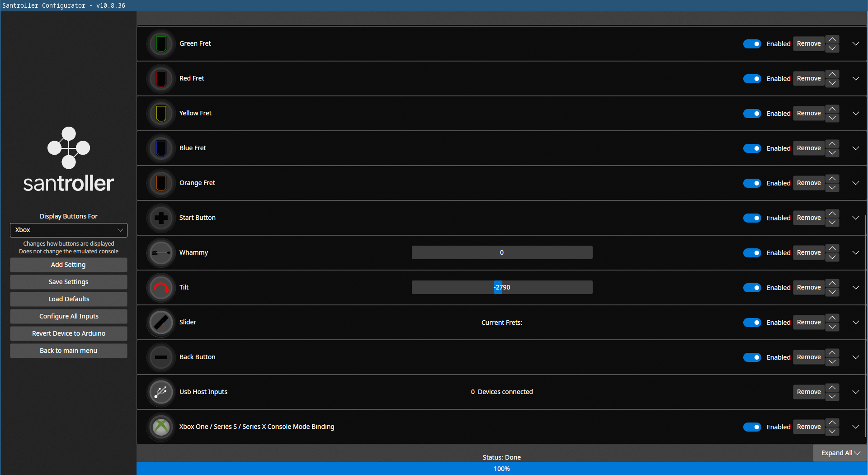
Task: Move Green Fret up with arrow
Action: pyautogui.click(x=832, y=39)
